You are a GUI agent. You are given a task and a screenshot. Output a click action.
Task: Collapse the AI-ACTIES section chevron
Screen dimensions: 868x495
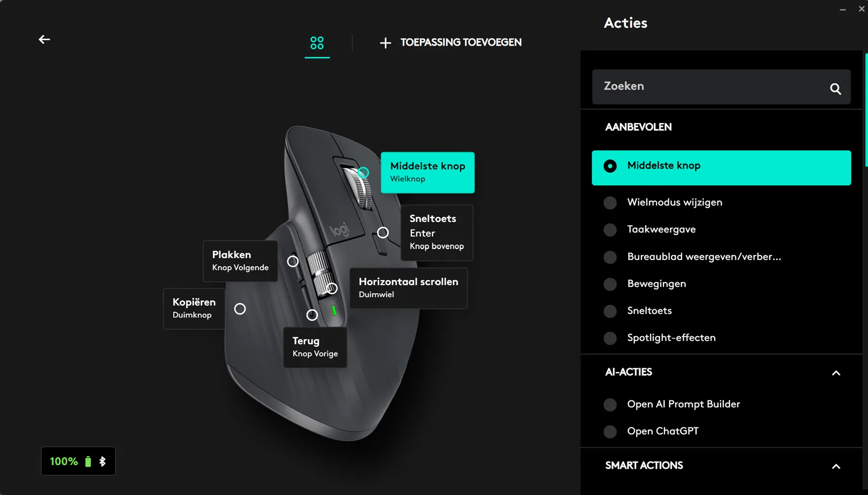pyautogui.click(x=836, y=373)
